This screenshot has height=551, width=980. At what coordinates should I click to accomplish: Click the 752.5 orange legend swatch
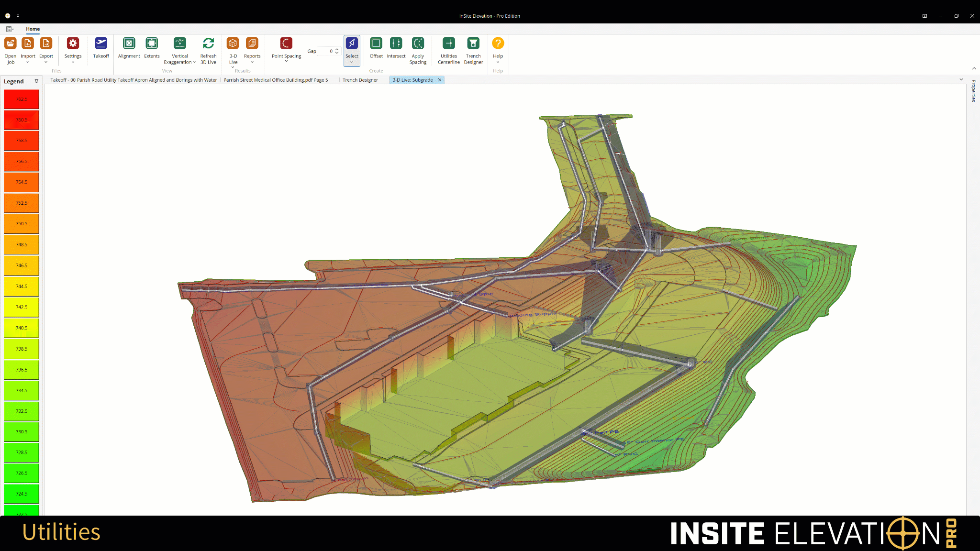point(22,203)
